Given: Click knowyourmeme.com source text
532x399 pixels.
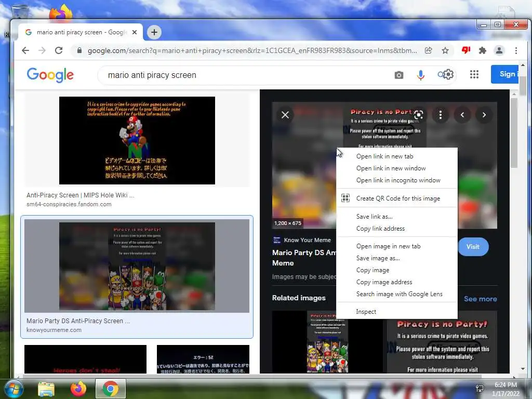Looking at the screenshot, I should [x=54, y=330].
